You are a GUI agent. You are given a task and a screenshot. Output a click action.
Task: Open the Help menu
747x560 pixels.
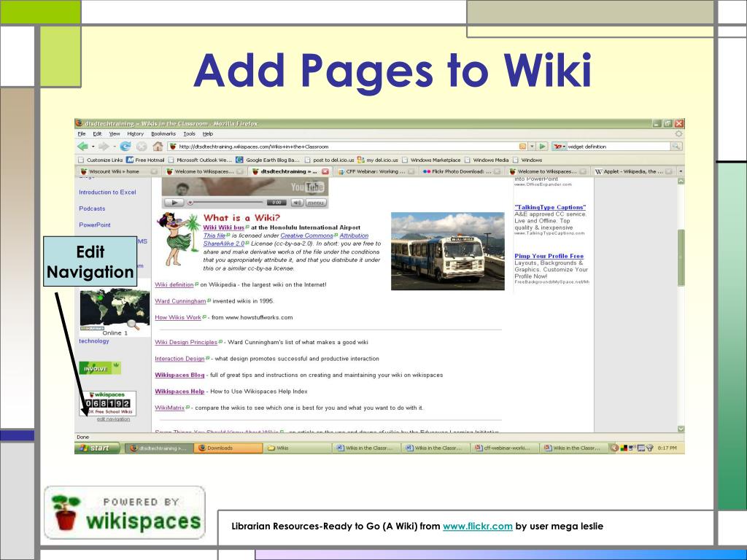tap(208, 134)
